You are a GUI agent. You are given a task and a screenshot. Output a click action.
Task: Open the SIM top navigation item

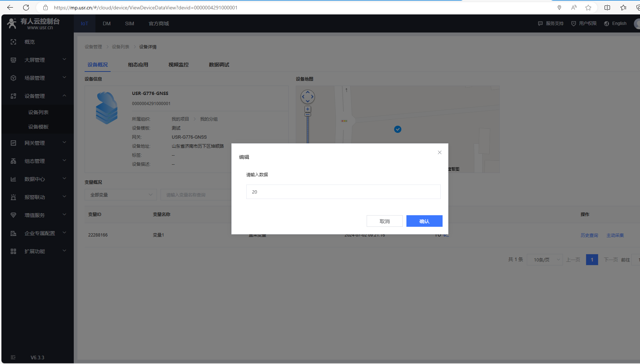(x=129, y=23)
